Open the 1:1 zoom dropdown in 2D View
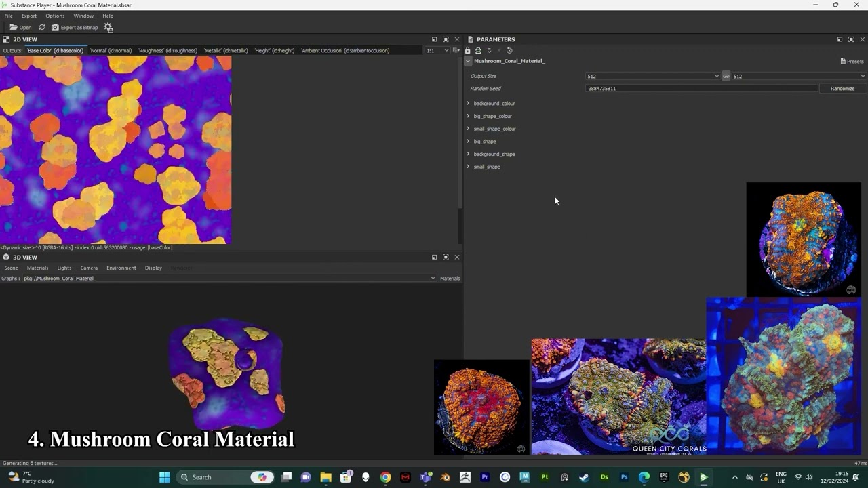This screenshot has height=488, width=868. pos(437,50)
